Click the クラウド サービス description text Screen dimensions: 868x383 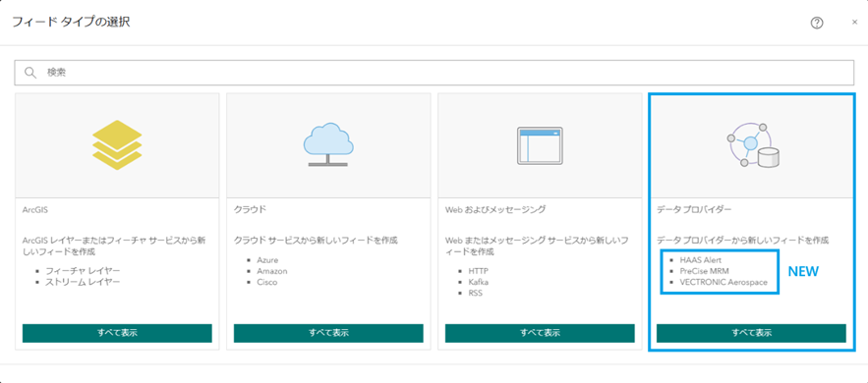tap(316, 241)
